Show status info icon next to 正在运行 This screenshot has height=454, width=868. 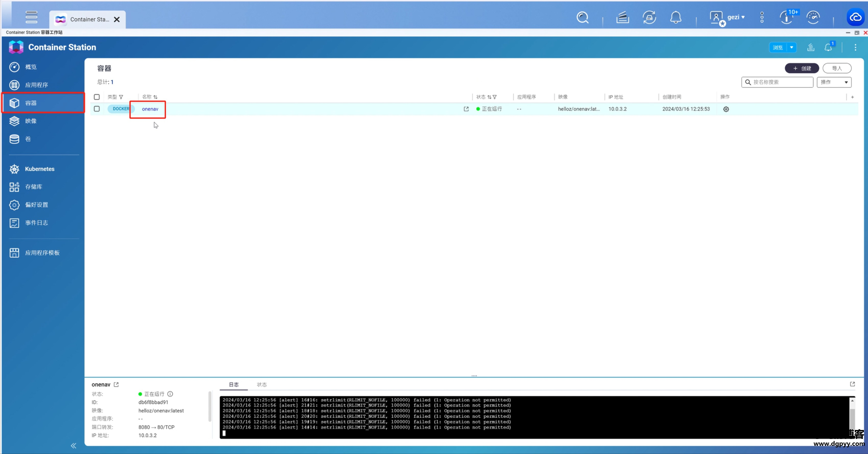click(x=170, y=394)
